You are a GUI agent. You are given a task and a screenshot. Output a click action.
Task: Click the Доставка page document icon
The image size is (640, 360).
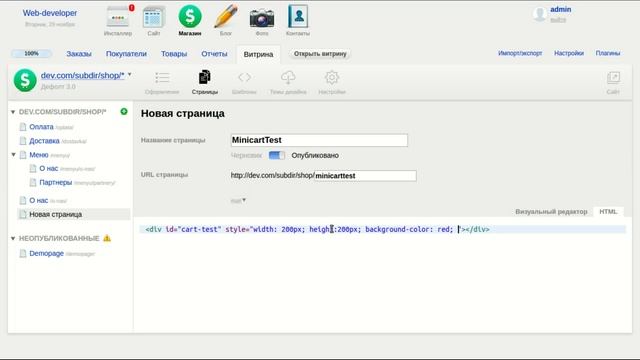23,141
